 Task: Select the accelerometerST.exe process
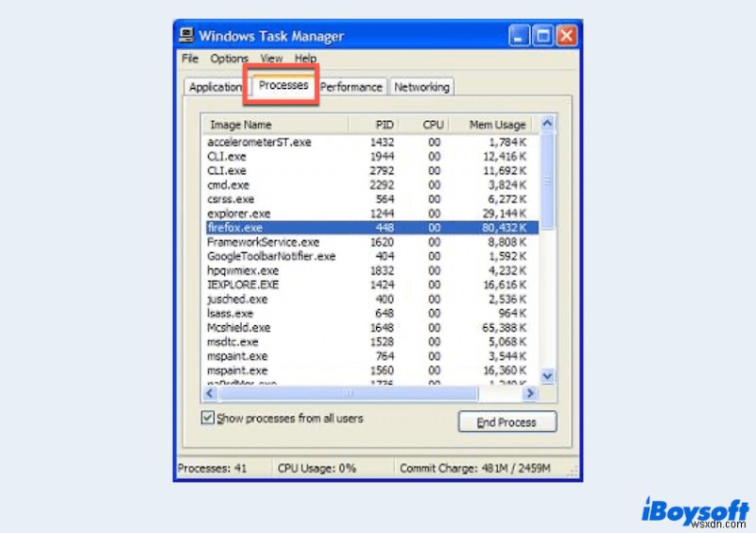[x=371, y=142]
